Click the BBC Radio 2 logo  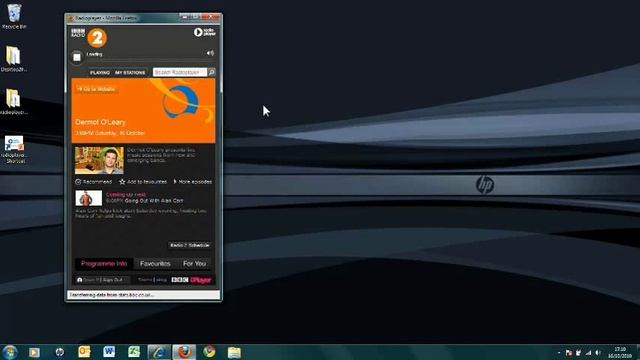tap(89, 38)
